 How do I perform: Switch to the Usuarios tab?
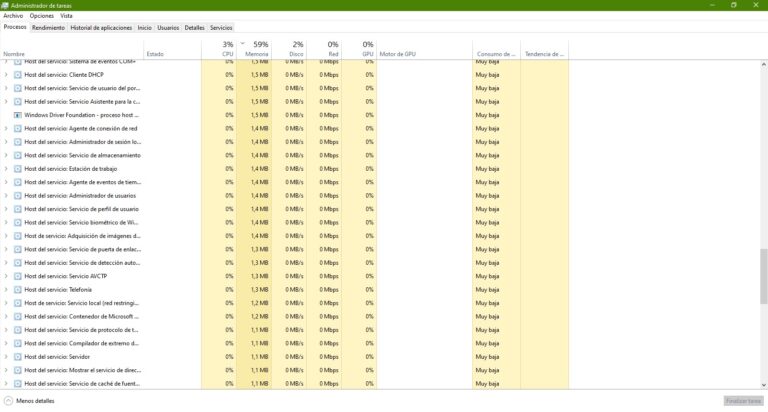tap(168, 28)
